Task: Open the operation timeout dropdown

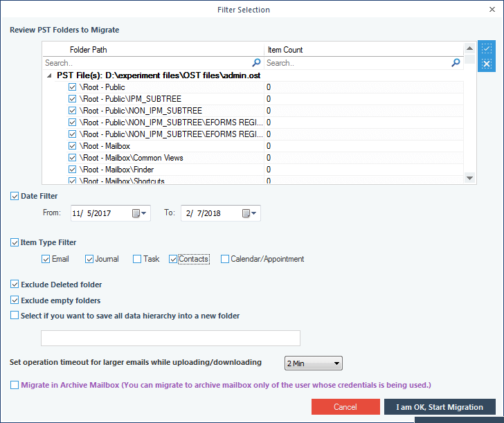Action: click(x=314, y=363)
